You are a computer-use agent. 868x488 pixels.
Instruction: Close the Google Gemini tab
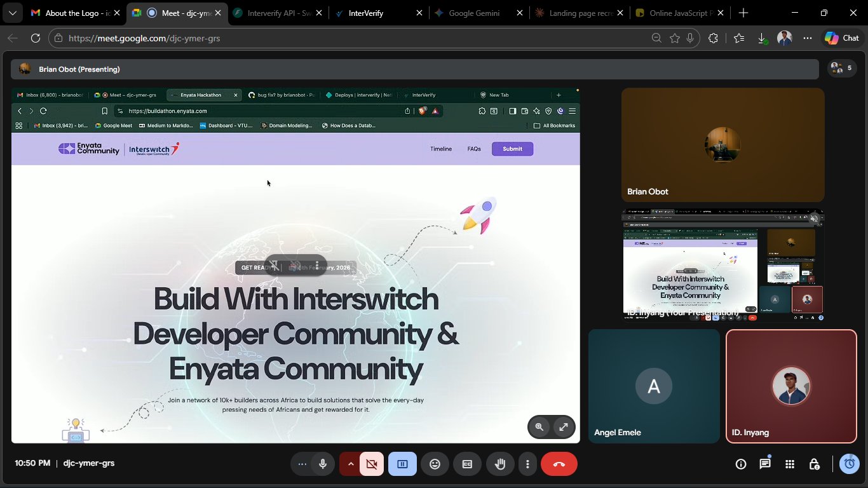tap(520, 13)
